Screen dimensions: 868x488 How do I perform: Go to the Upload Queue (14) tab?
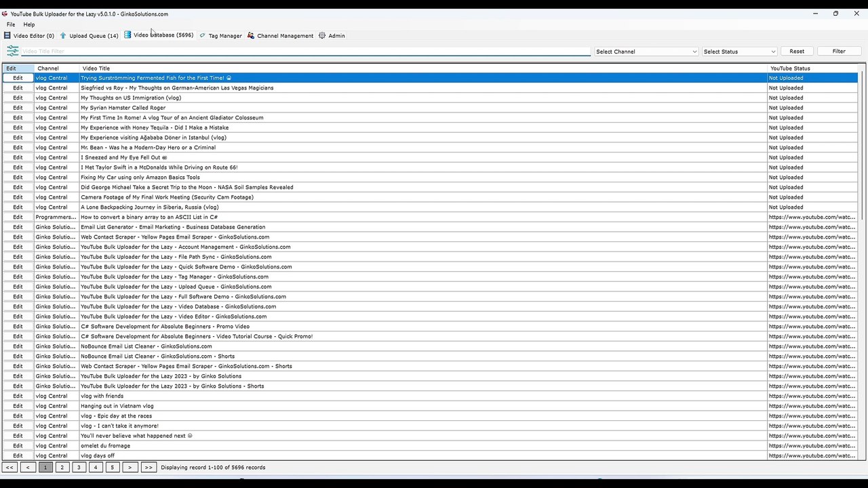pos(89,35)
